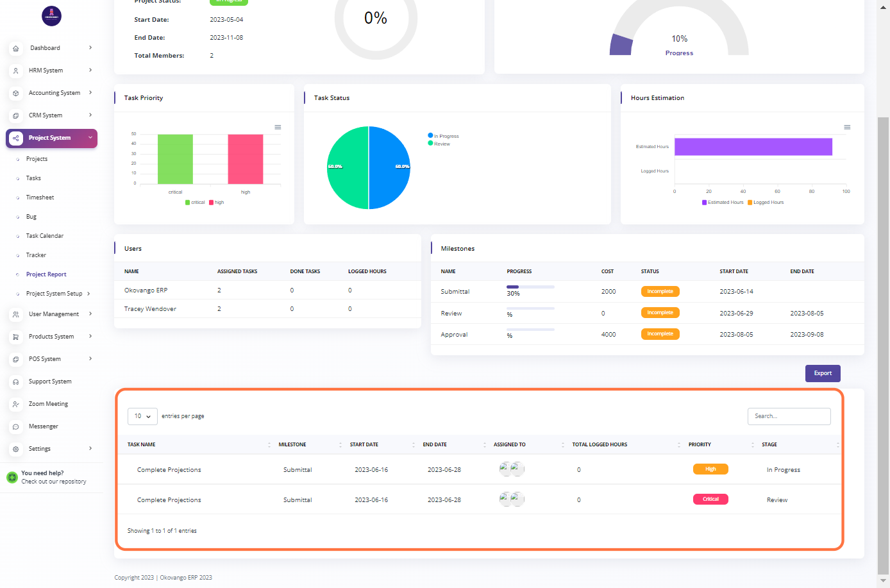Toggle 'Logged Hours' legend in Hours Estimation
Screen dimensions: 890x588
[768, 203]
